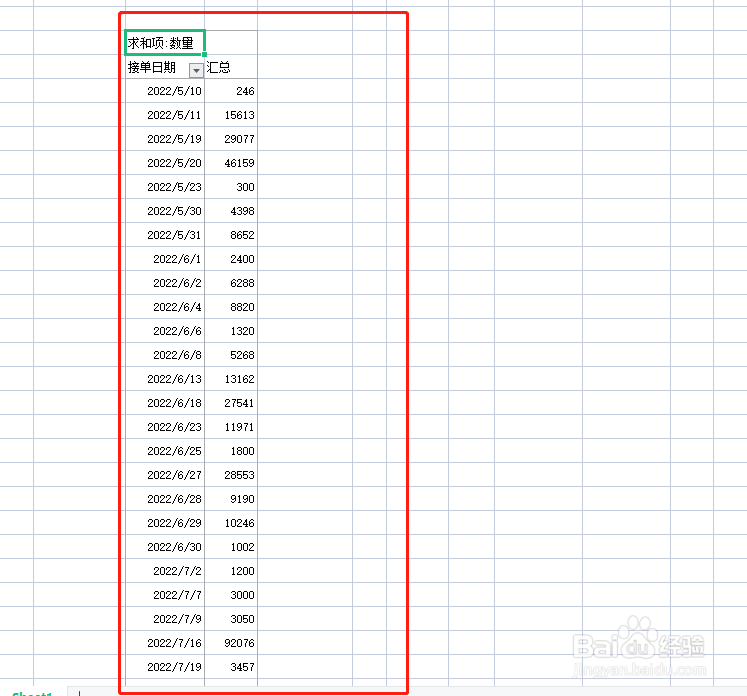Viewport: 747px width, 696px height.
Task: Select date cell 2022/5/10
Action: pos(165,91)
